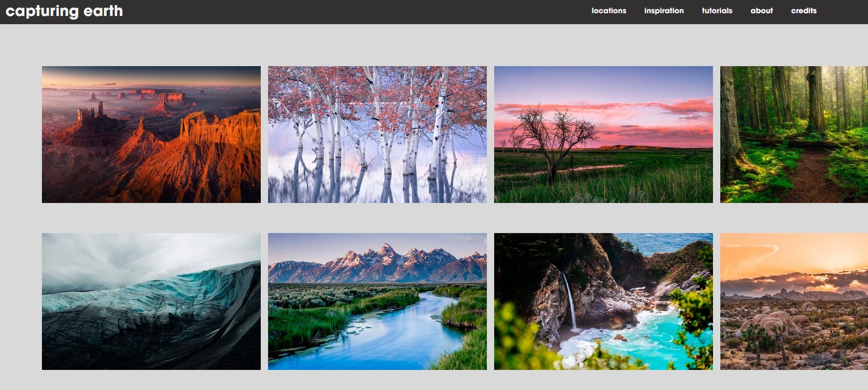This screenshot has width=868, height=390.
Task: Open the locations menu item
Action: 609,11
